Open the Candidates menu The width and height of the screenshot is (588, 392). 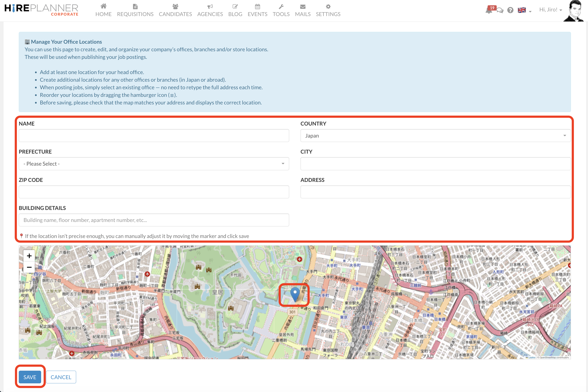175,10
